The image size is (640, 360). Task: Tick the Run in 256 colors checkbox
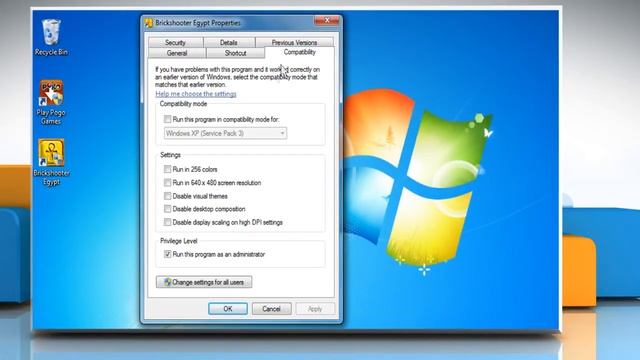[167, 169]
